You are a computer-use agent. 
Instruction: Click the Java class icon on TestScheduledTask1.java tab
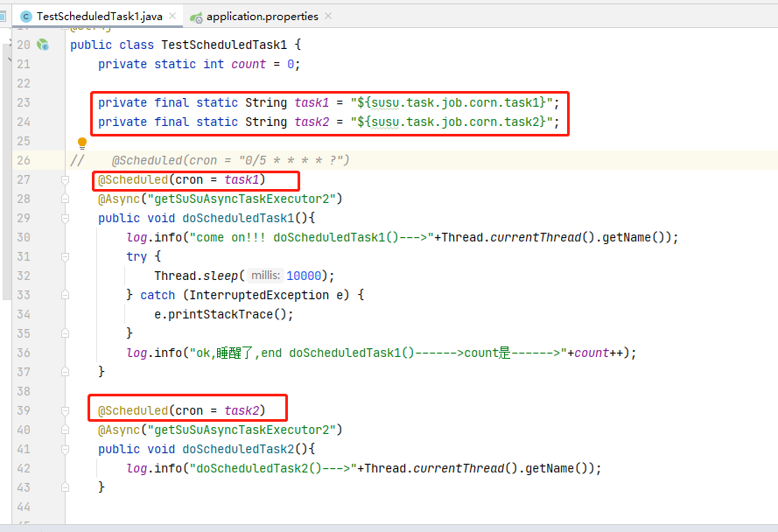(x=25, y=15)
